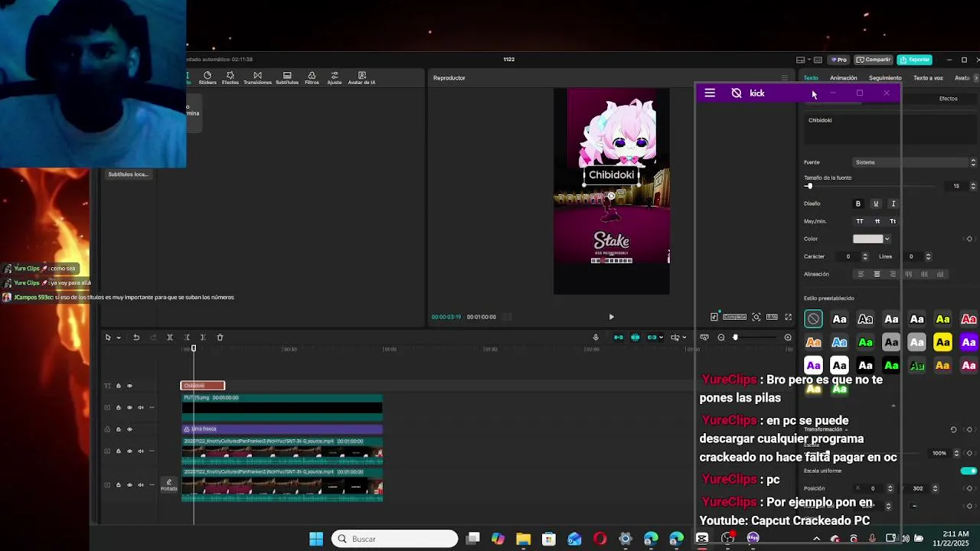The height and width of the screenshot is (551, 980).
Task: Adjust font size stepper showing 15
Action: tap(973, 186)
